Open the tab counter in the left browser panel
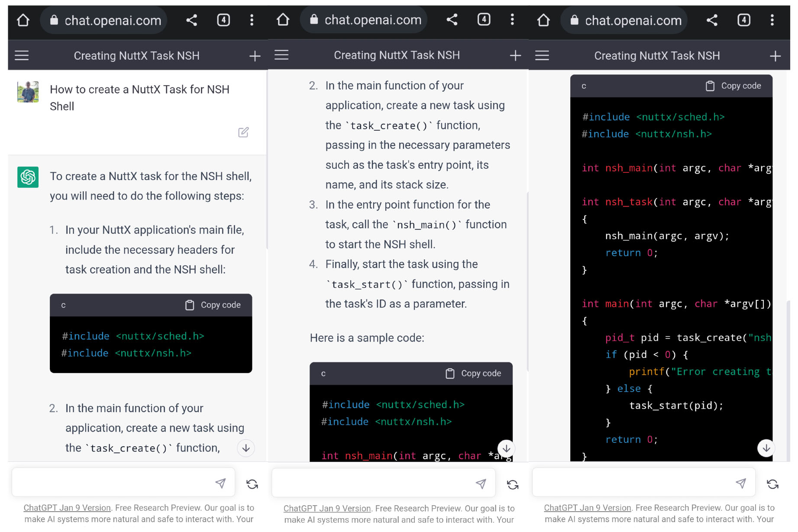798x532 pixels. 223,20
